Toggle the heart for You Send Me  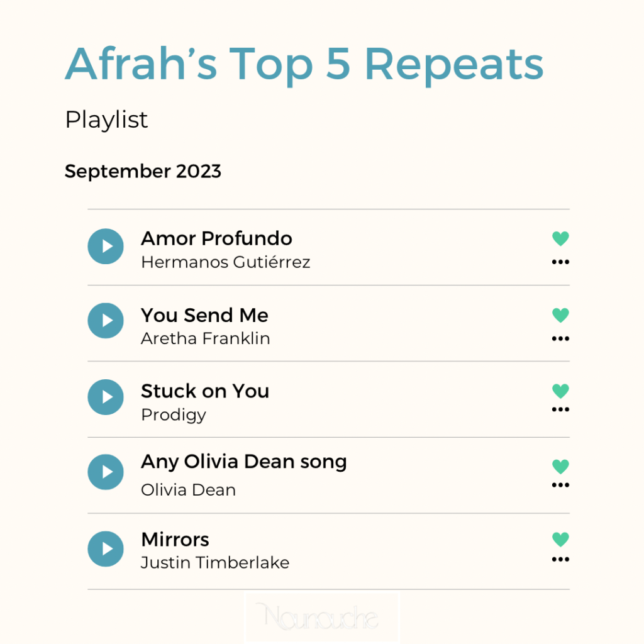(x=560, y=314)
